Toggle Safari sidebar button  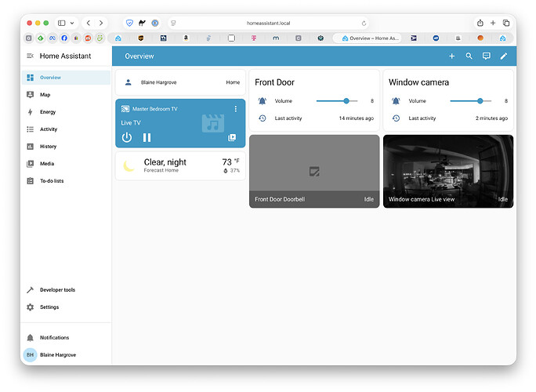(x=62, y=23)
